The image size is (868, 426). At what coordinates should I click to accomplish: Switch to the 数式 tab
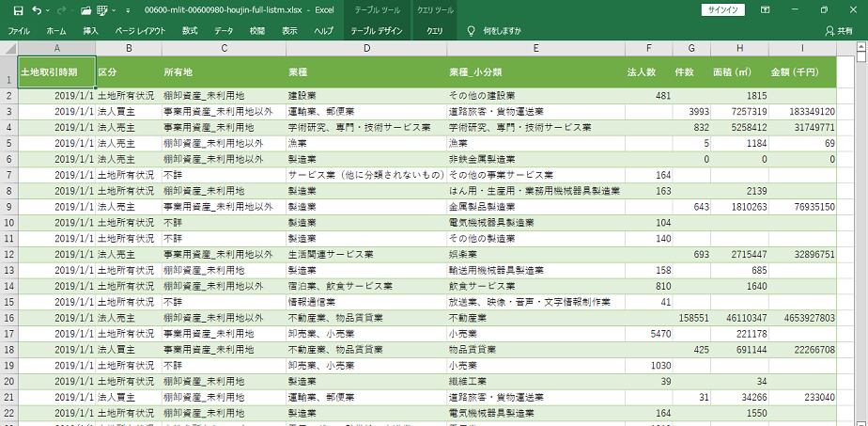tap(190, 31)
